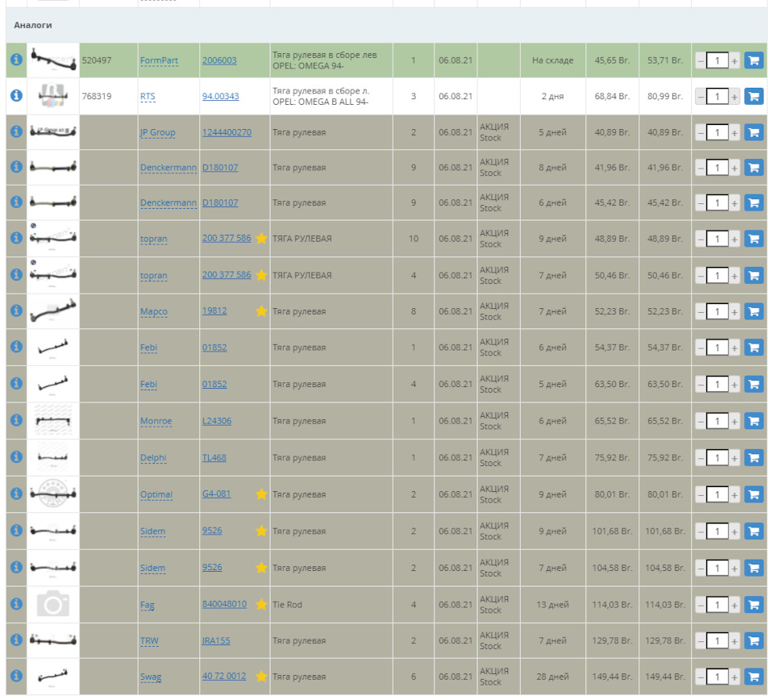Select the '149,44 Br.' price cell
This screenshot has width=774, height=700.
pyautogui.click(x=612, y=677)
